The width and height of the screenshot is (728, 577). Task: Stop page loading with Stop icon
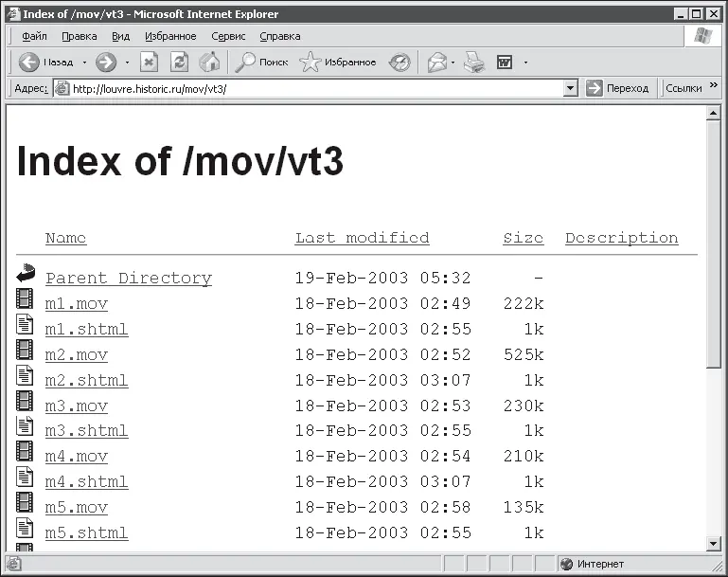149,62
